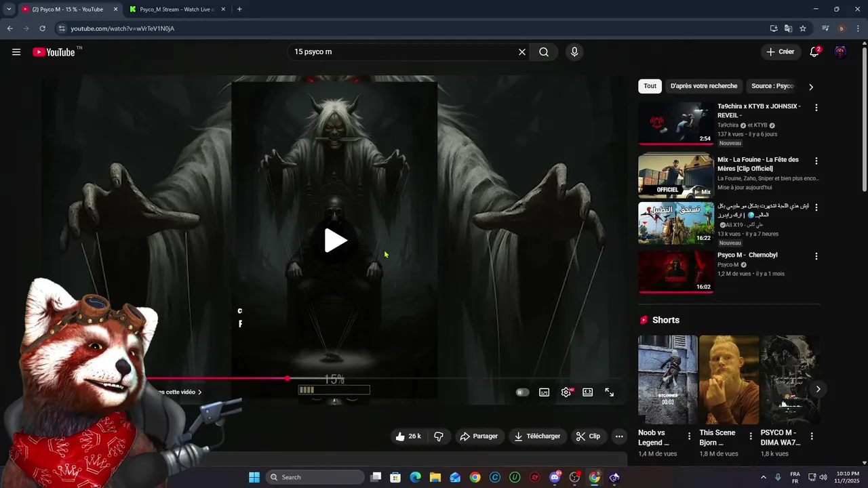Go back in browser history
The width and height of the screenshot is (868, 488).
tap(9, 28)
